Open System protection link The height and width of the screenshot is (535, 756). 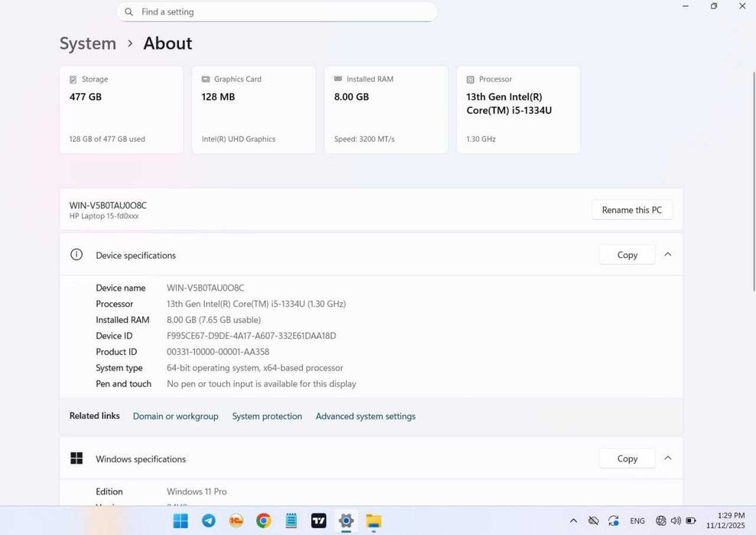pyautogui.click(x=267, y=416)
